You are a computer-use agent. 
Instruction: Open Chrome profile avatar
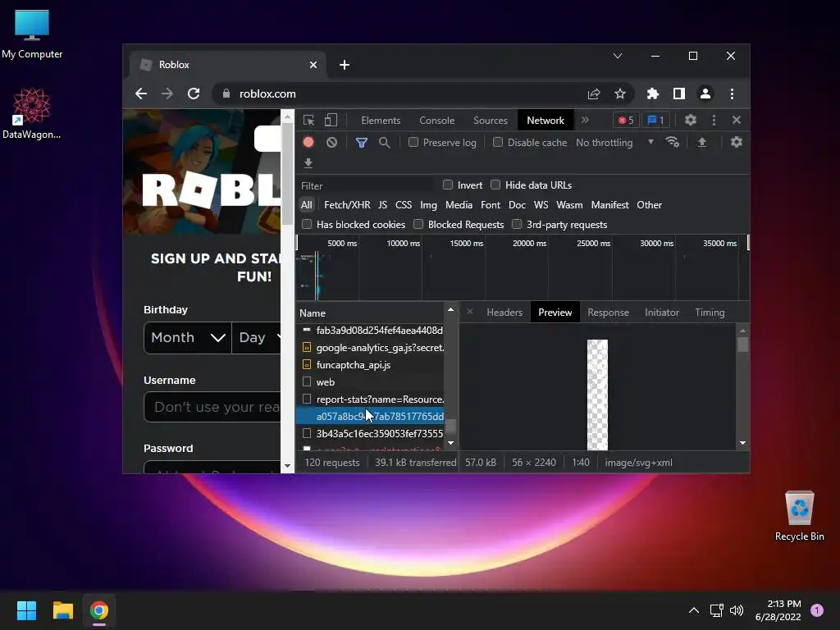pos(705,94)
